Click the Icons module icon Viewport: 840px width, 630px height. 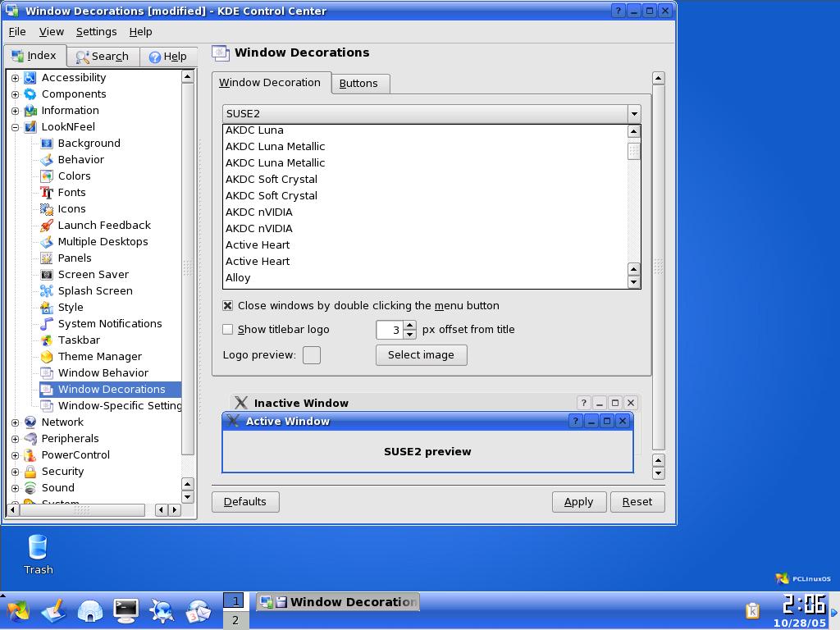click(47, 209)
